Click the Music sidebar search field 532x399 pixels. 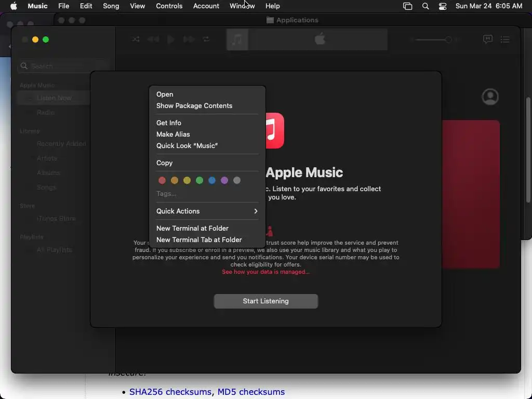pyautogui.click(x=64, y=66)
